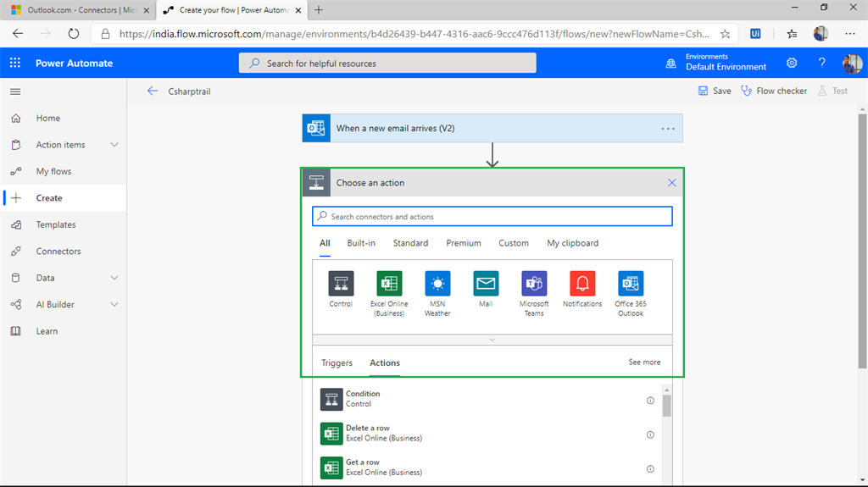Expand the connectors list chevron

[492, 340]
